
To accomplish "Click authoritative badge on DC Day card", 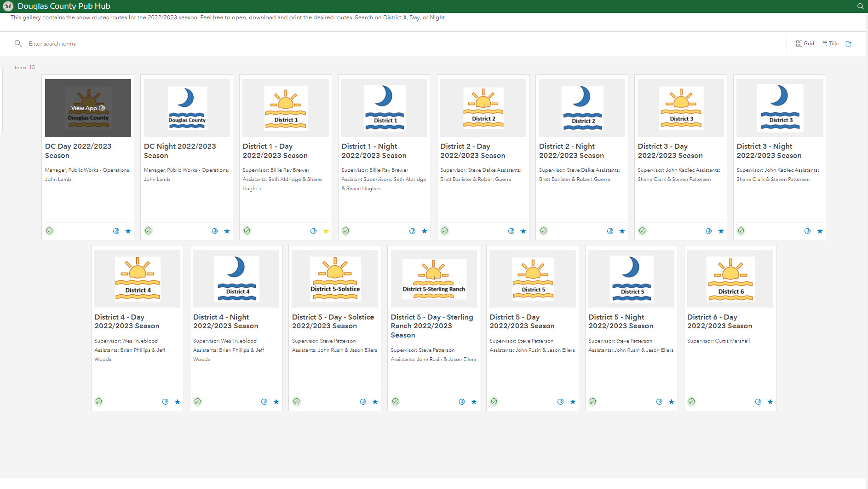I will tap(50, 231).
